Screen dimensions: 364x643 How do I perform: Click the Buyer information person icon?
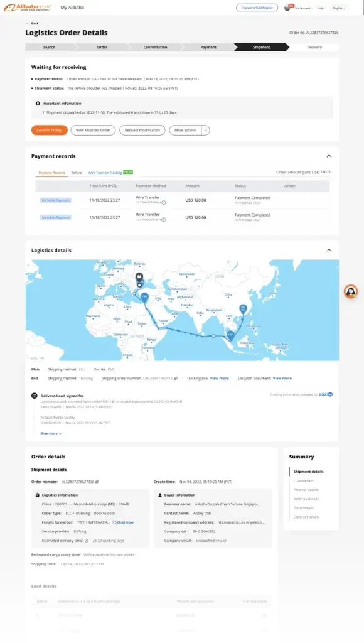pos(160,495)
